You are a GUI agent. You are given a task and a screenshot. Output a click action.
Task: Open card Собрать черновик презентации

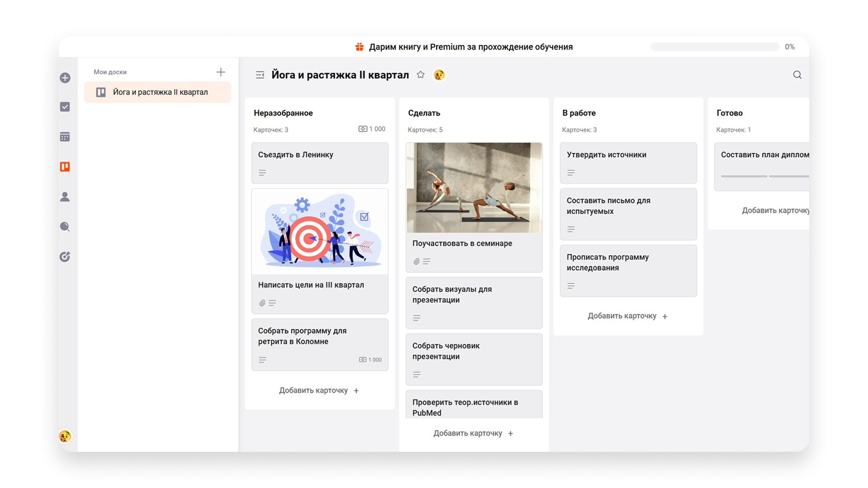pyautogui.click(x=474, y=359)
